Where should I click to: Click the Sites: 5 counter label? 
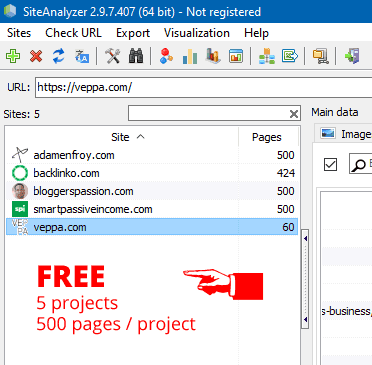pos(22,114)
